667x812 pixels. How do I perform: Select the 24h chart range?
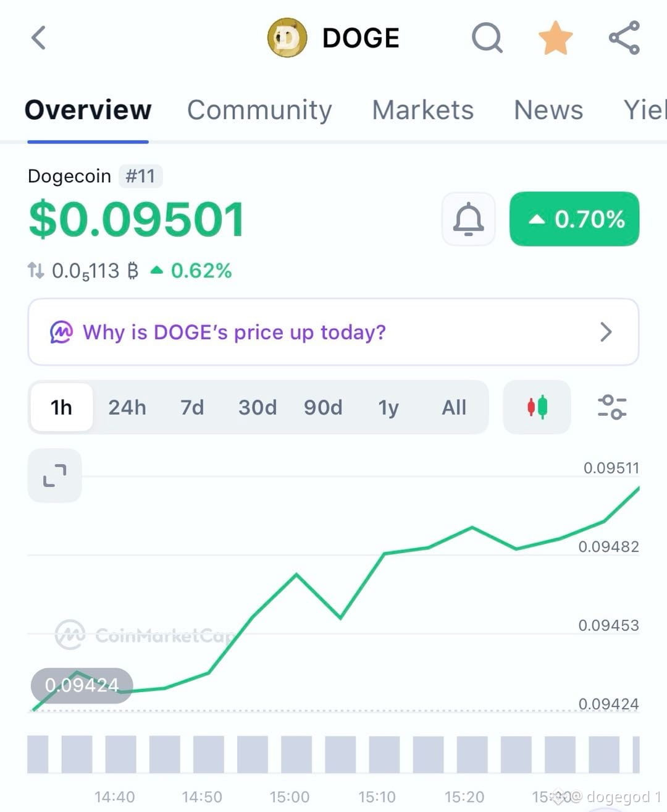point(127,407)
